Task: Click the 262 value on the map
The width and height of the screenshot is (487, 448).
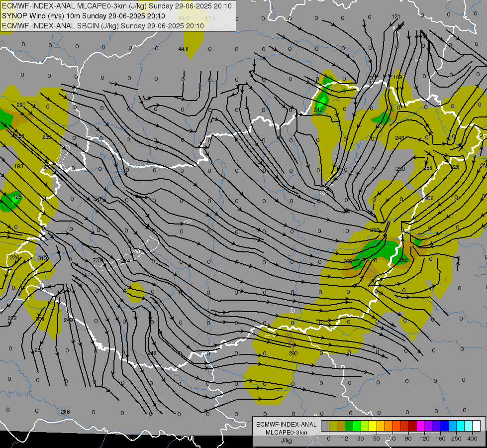Action: click(403, 260)
